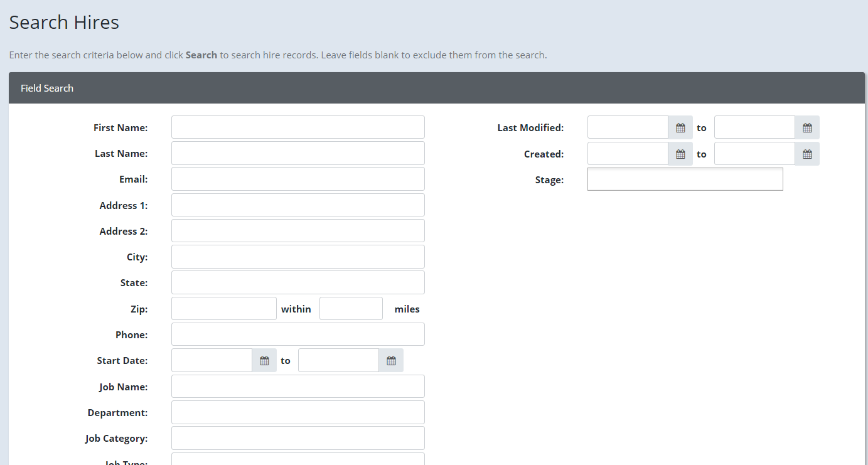Click inside the Phone field

(x=297, y=334)
